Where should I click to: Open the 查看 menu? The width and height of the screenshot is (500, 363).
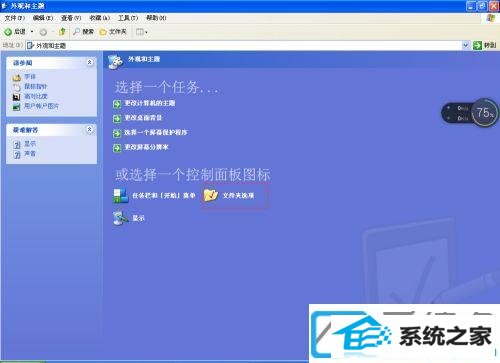[x=71, y=18]
